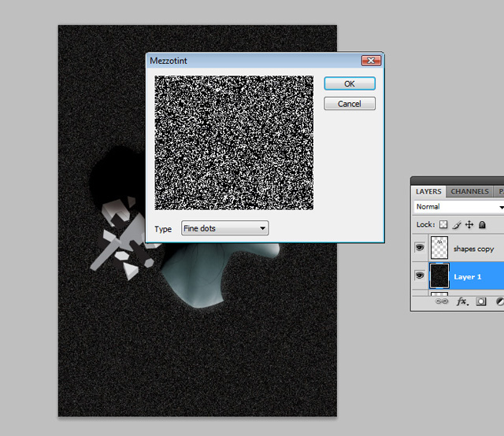Click the Layer 1 thumbnail
The width and height of the screenshot is (504, 436).
pyautogui.click(x=439, y=276)
